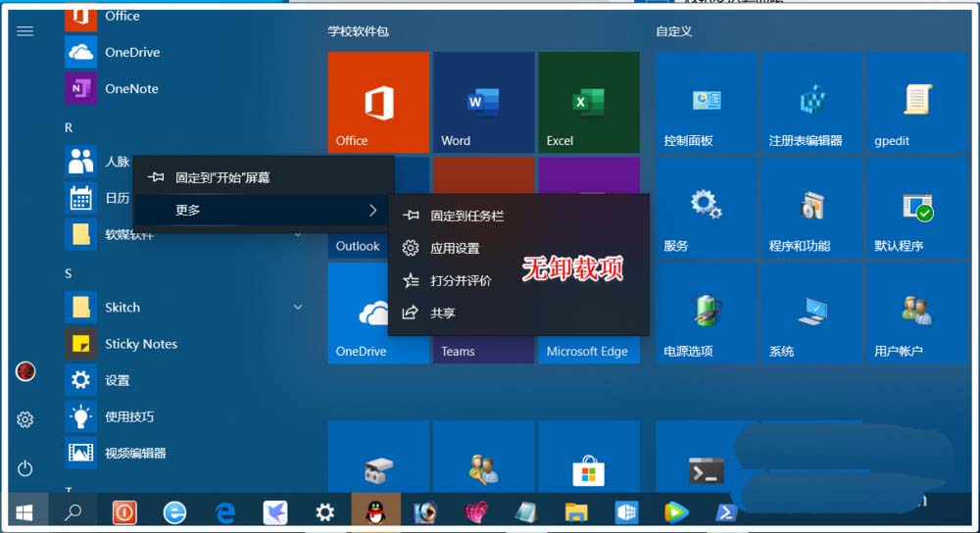The image size is (980, 533).
Task: Jump to letter R index header
Action: (69, 127)
